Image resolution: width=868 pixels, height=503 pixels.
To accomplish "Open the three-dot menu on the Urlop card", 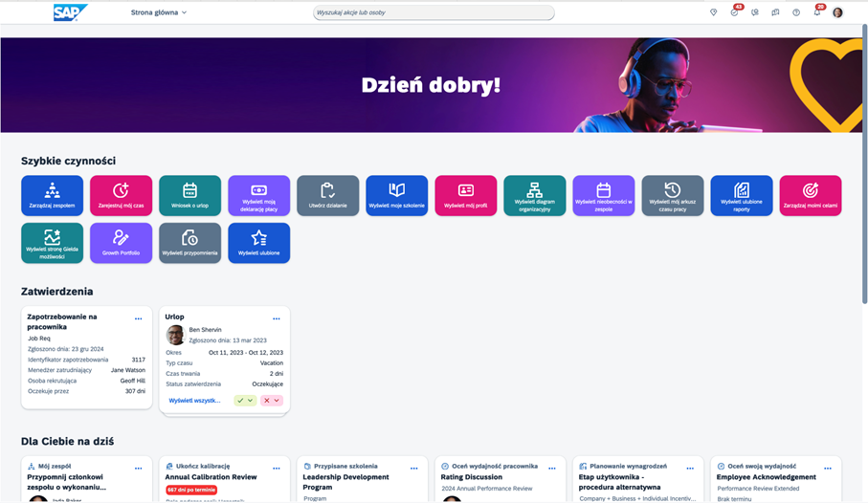I will (277, 318).
